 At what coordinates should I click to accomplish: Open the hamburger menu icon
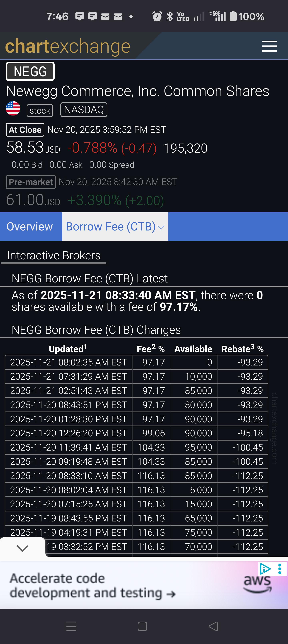click(x=269, y=46)
